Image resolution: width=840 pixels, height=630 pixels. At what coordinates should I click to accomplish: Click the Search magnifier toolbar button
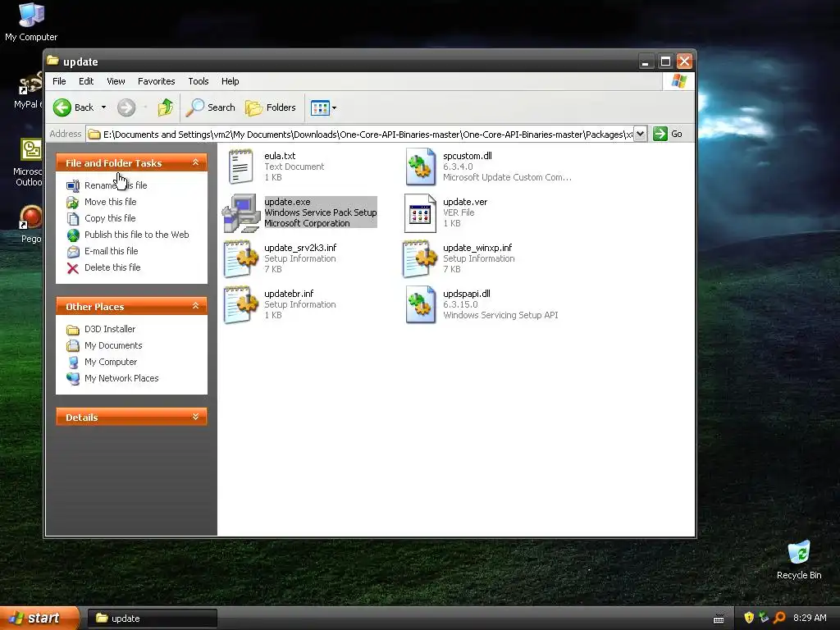click(x=211, y=107)
